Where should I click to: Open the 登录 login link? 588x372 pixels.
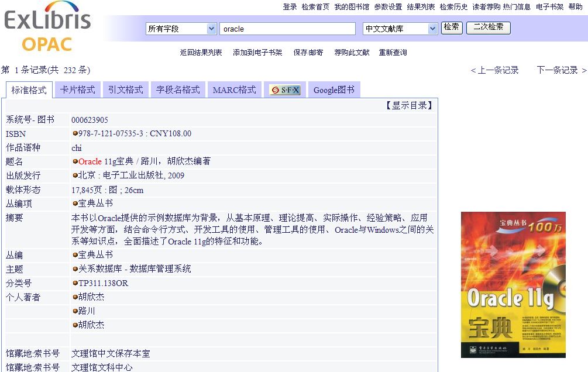290,7
